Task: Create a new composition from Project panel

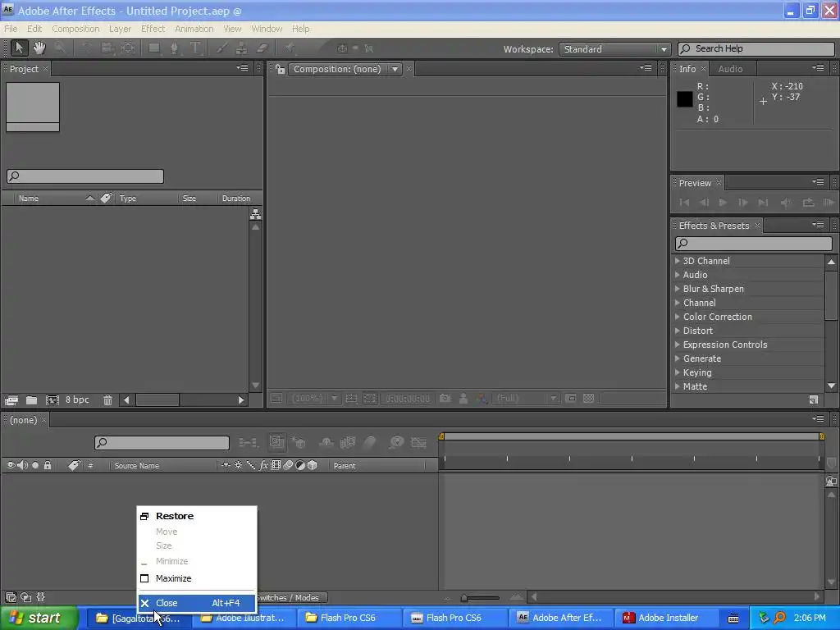Action: 52,400
